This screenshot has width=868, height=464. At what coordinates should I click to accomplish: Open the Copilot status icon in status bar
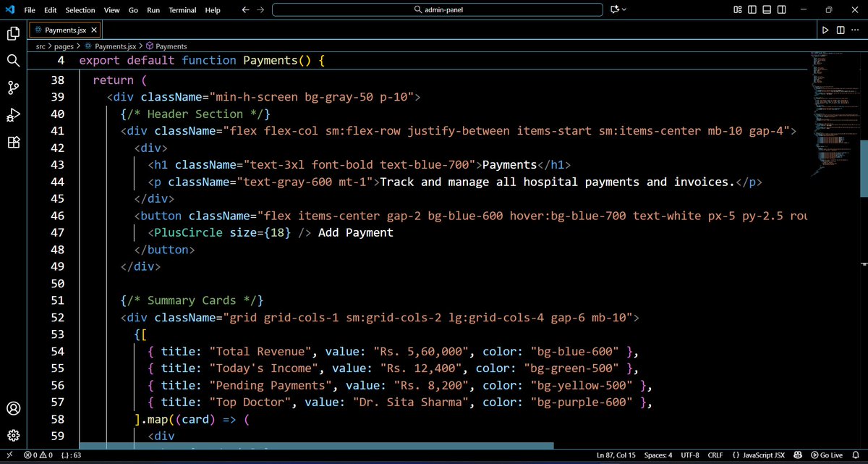pos(798,455)
